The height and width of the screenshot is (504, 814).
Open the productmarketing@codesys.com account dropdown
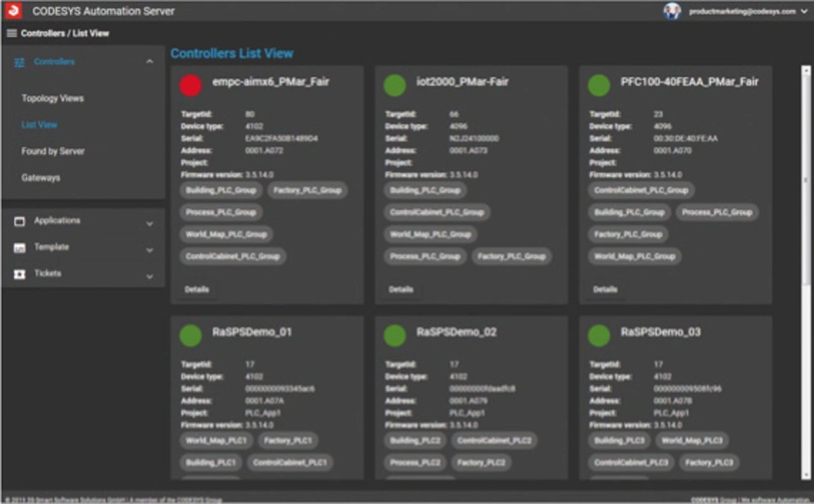(x=748, y=11)
